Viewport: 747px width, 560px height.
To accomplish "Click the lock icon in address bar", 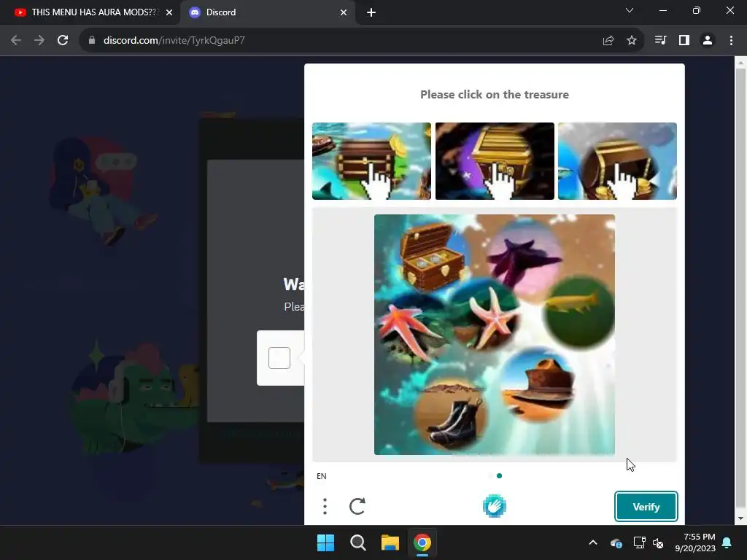I will pos(92,41).
